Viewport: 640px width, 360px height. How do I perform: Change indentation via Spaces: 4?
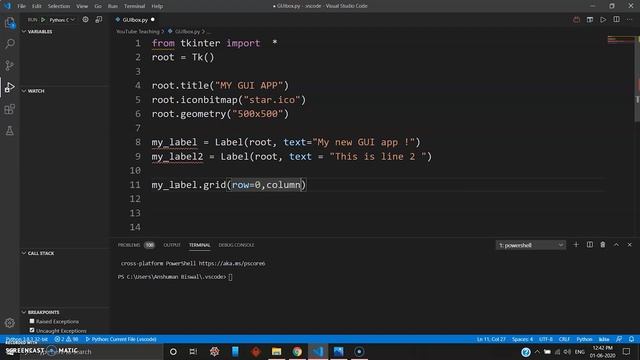pos(522,339)
